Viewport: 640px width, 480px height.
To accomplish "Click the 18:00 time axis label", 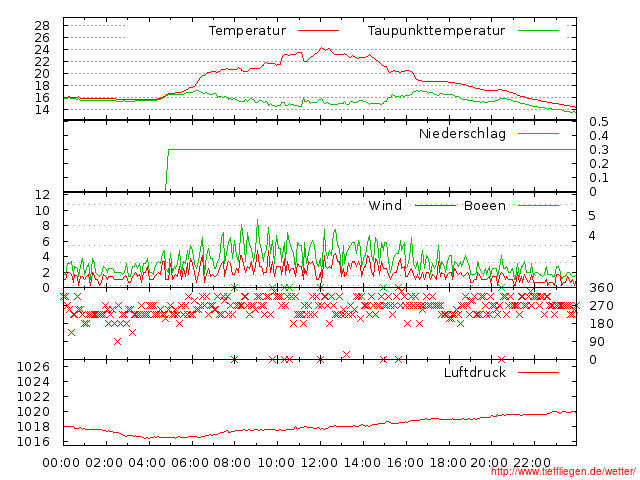I will pyautogui.click(x=448, y=463).
